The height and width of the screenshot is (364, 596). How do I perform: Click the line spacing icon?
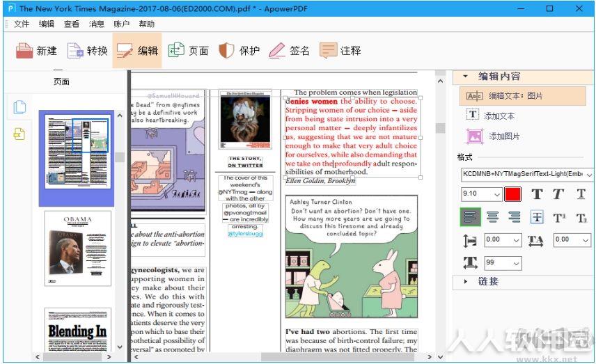click(x=470, y=241)
